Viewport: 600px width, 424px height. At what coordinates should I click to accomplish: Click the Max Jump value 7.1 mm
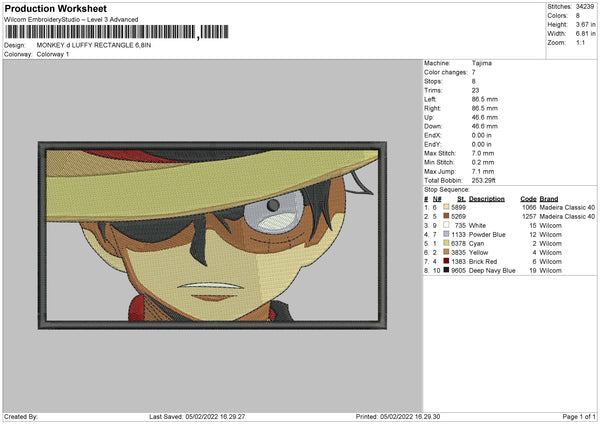483,171
